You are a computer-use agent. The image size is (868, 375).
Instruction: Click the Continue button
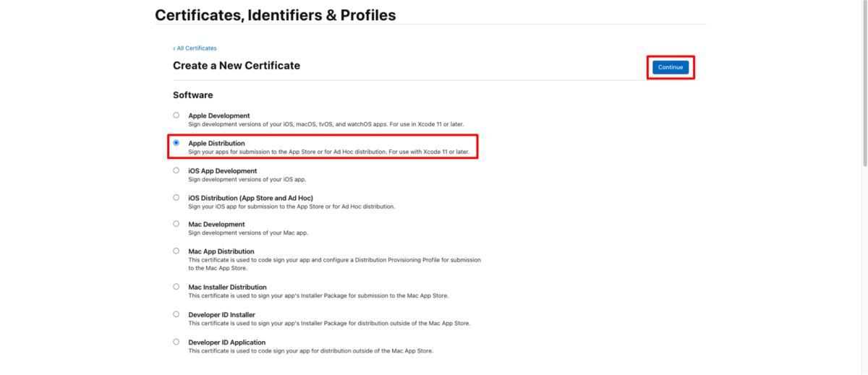coord(670,67)
